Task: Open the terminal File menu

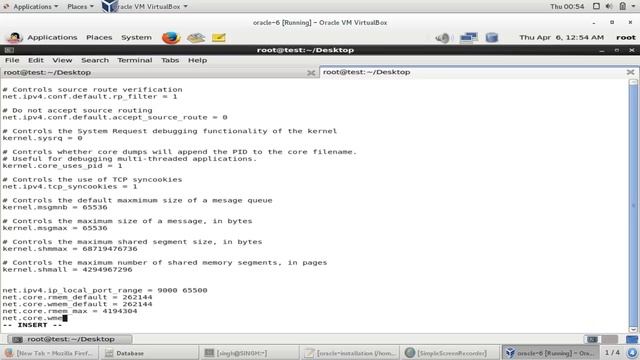Action: [12, 60]
